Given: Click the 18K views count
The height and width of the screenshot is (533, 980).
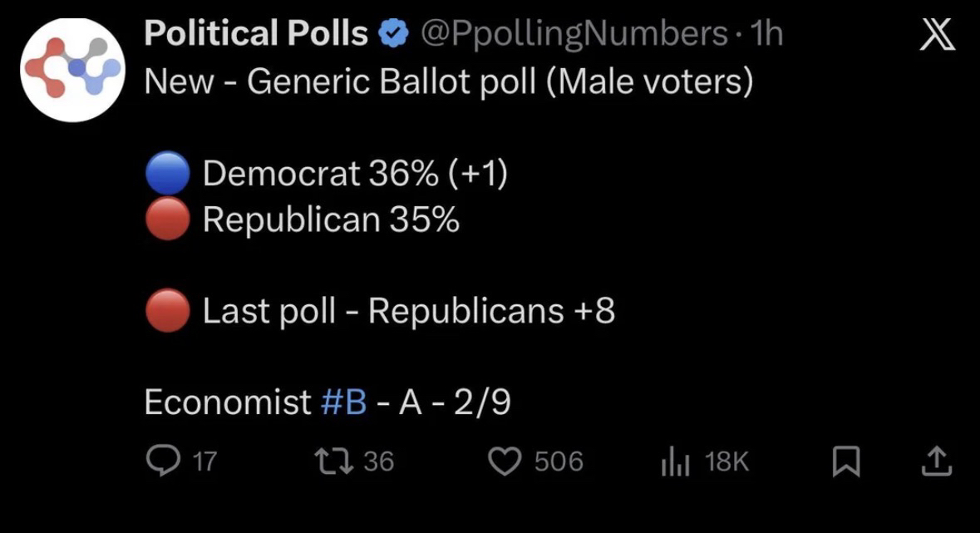Looking at the screenshot, I should pos(726,461).
